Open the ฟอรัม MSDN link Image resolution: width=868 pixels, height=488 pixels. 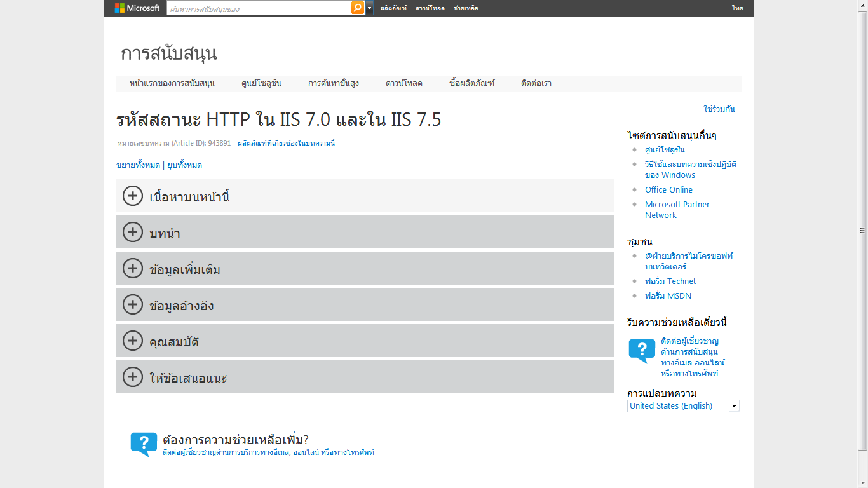pyautogui.click(x=668, y=296)
